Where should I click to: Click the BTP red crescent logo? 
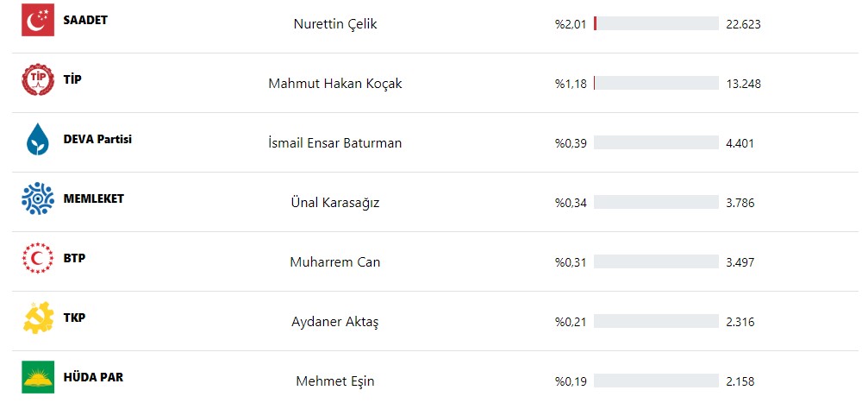tap(38, 258)
